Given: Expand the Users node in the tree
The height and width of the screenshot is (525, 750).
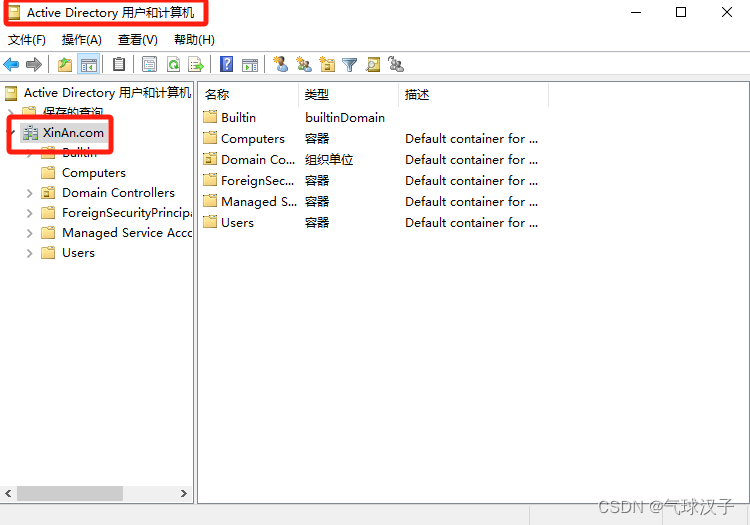Looking at the screenshot, I should (x=30, y=253).
